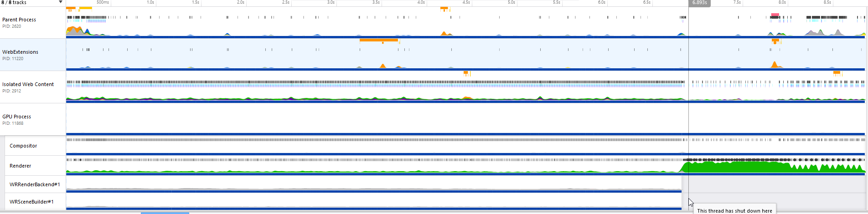Click the "PID: 11868" text
Image resolution: width=868 pixels, height=214 pixels.
[13, 123]
